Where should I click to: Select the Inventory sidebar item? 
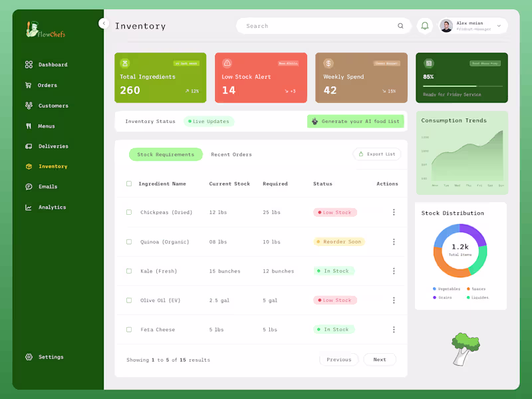tap(46, 166)
